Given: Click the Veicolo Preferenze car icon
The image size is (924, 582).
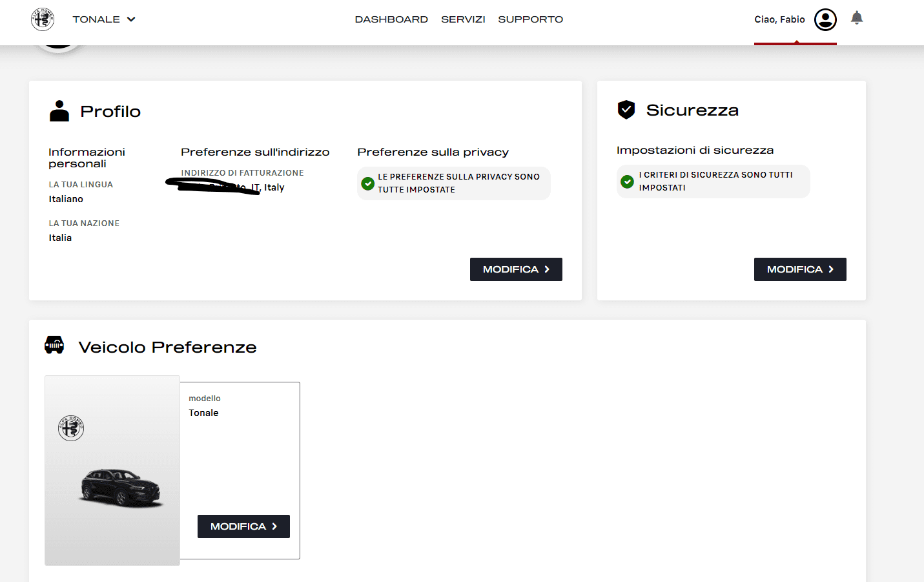Looking at the screenshot, I should pyautogui.click(x=54, y=345).
